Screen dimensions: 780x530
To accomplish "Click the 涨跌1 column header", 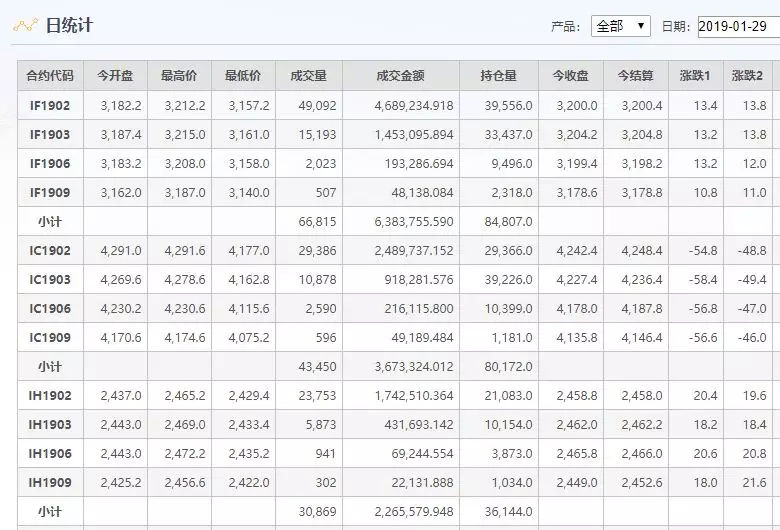I will (694, 76).
